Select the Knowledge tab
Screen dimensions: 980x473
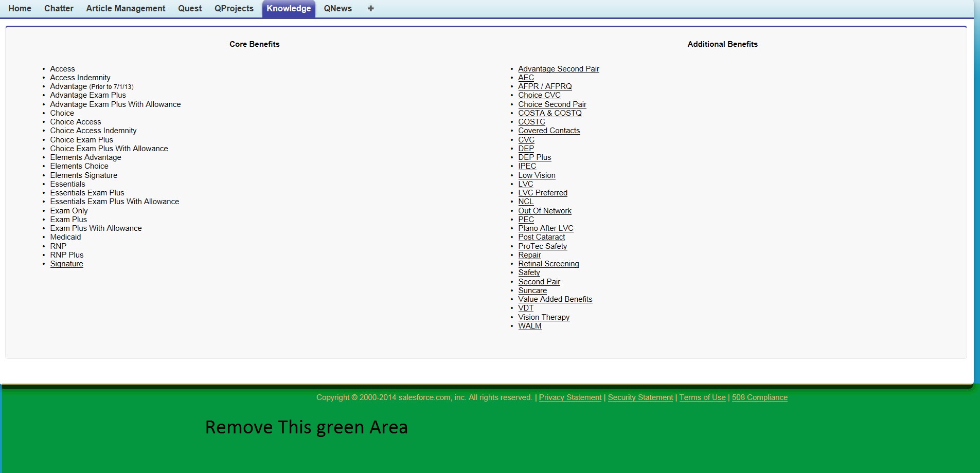coord(289,8)
